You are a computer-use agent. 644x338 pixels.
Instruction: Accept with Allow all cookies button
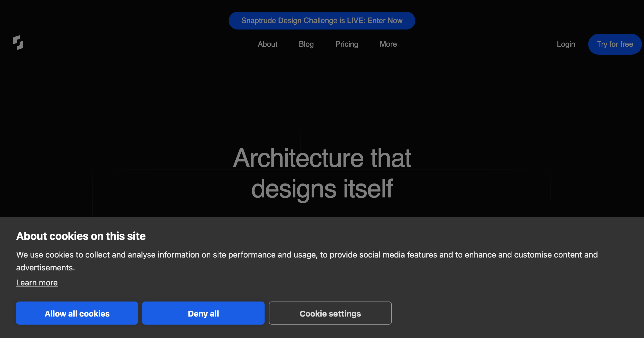click(x=77, y=313)
